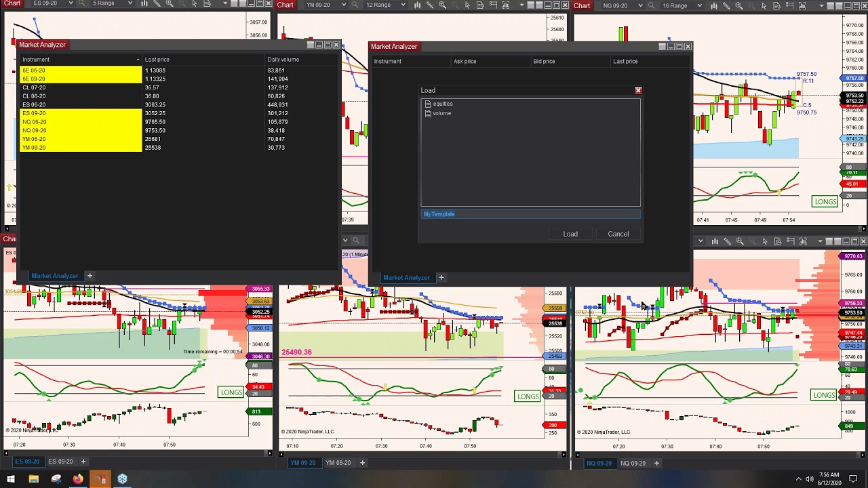Zoom in on the NQ 16 Range chart
This screenshot has width=868, height=488.
[739, 5]
